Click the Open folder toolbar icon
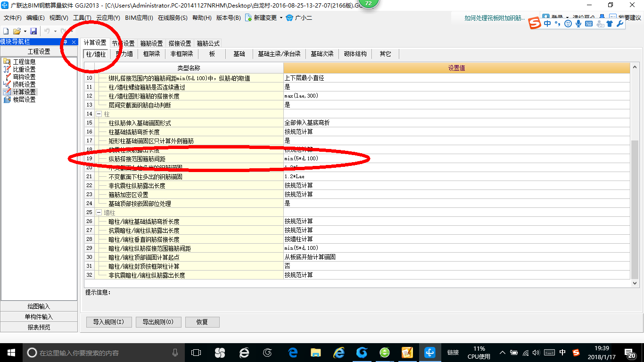 [17, 31]
